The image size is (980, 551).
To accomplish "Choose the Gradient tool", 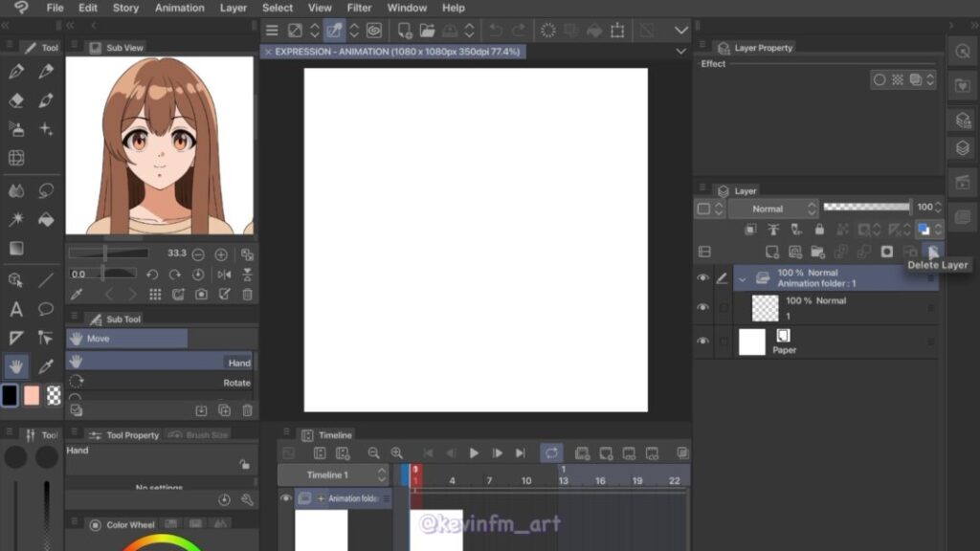I will pos(16,249).
